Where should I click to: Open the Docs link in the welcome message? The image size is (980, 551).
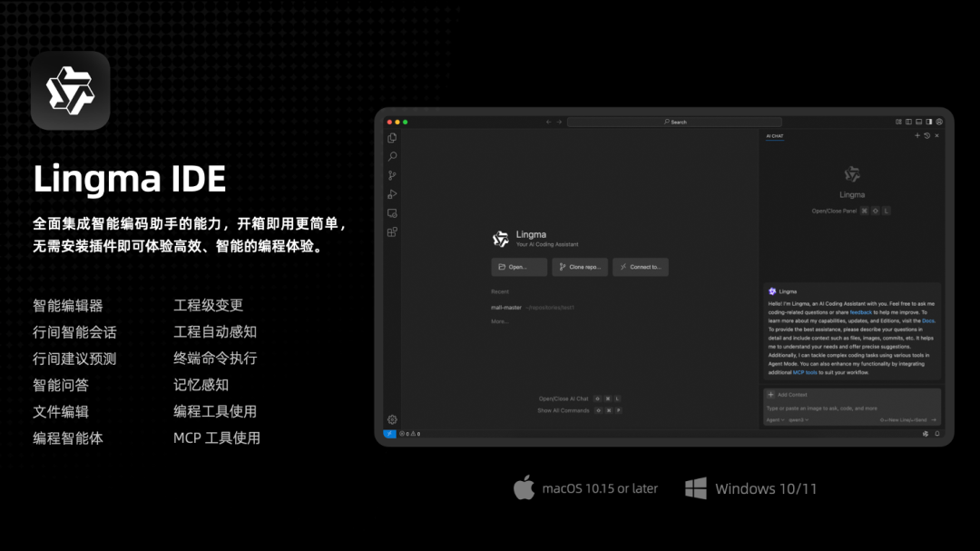927,320
